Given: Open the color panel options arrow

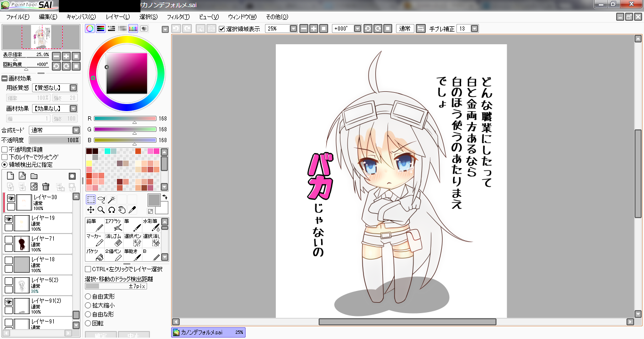Looking at the screenshot, I should (x=165, y=29).
